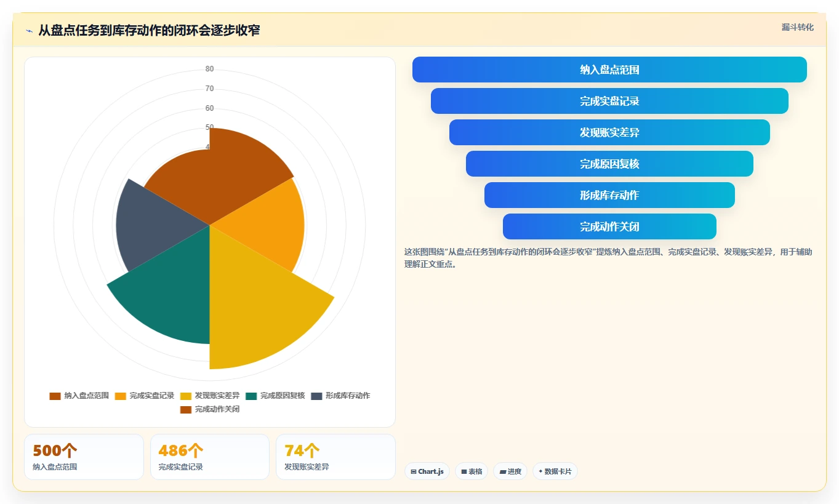Toggle the 纳入盘点范围 legend swatch in the chart
The width and height of the screenshot is (839, 504).
tap(55, 396)
